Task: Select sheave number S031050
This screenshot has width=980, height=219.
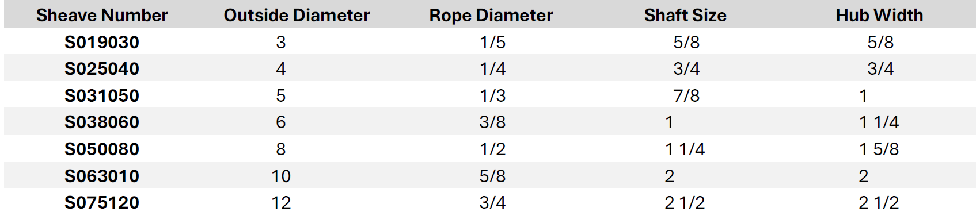Action: click(102, 96)
